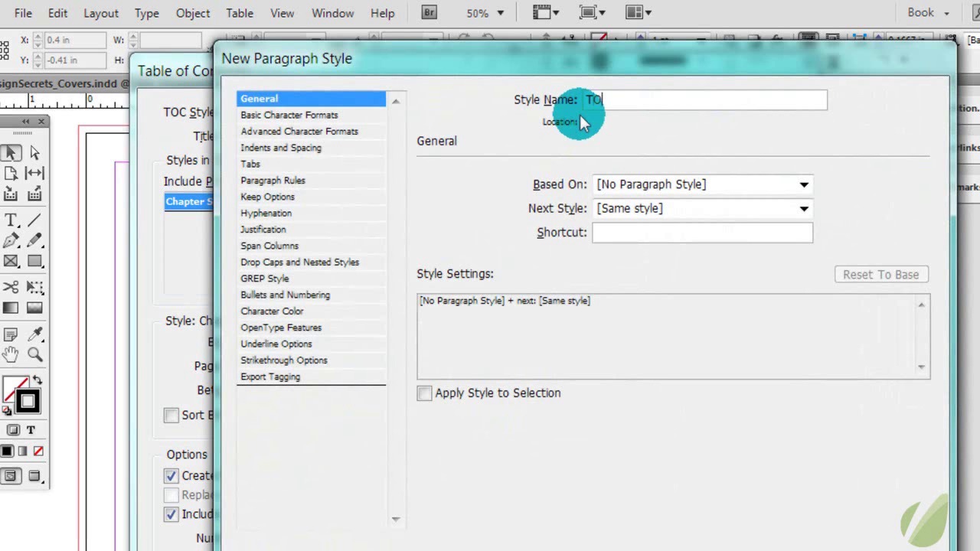
Task: Open the View menu
Action: [x=282, y=13]
